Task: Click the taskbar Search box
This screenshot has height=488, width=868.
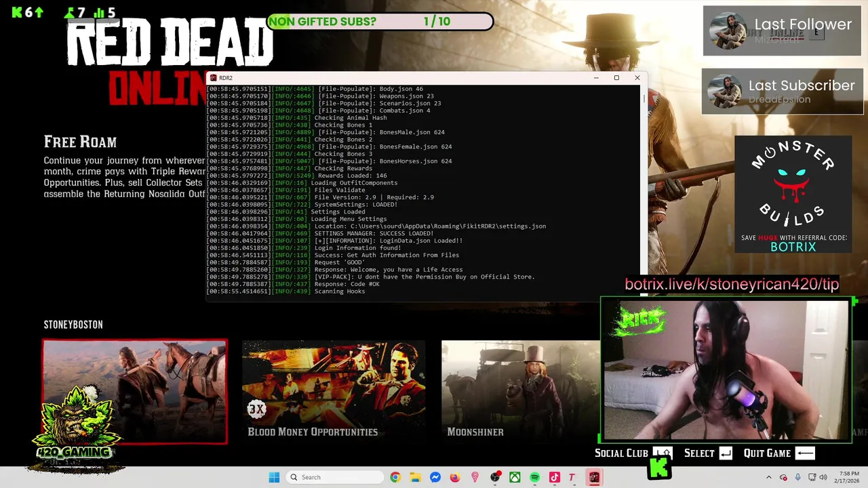Action: coord(335,477)
